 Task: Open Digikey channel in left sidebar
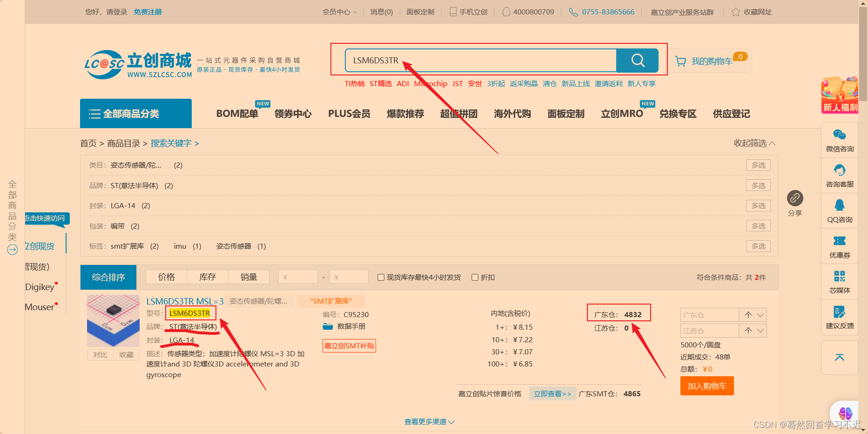(x=40, y=287)
